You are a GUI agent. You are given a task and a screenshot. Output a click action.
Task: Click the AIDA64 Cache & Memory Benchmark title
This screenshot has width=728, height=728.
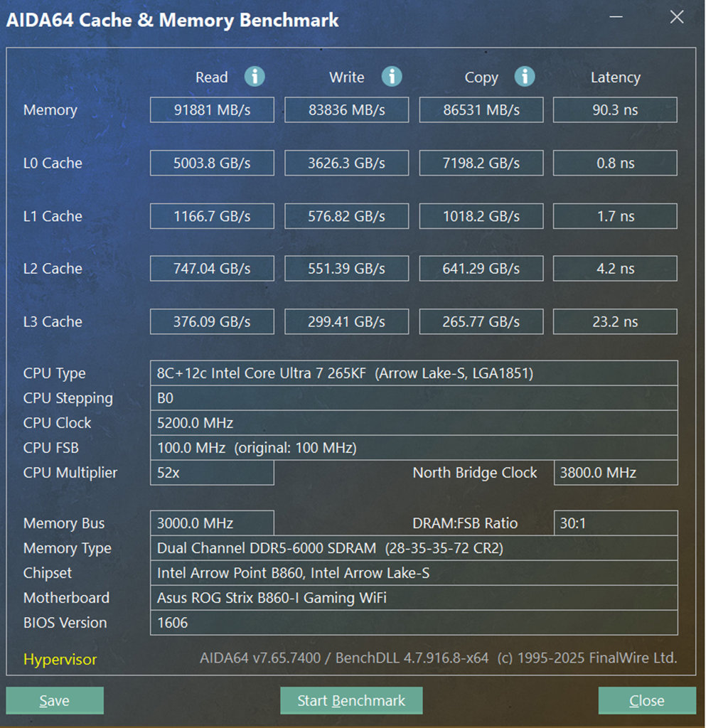tap(172, 21)
